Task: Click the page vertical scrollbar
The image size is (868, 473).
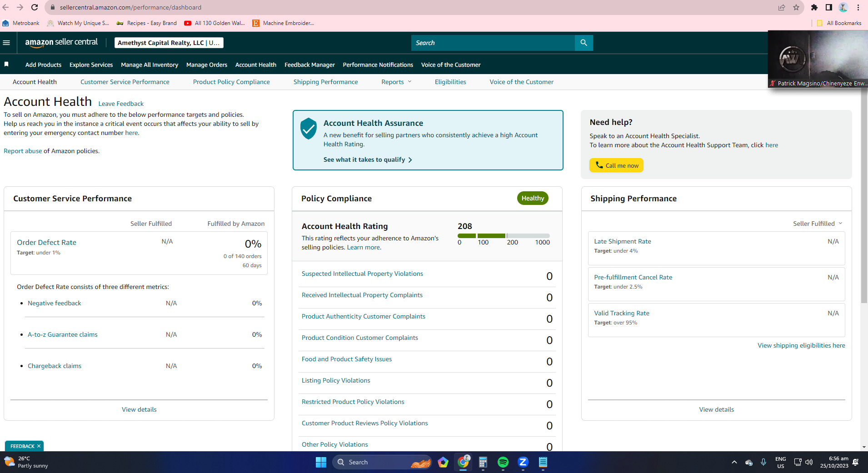Action: tap(864, 196)
